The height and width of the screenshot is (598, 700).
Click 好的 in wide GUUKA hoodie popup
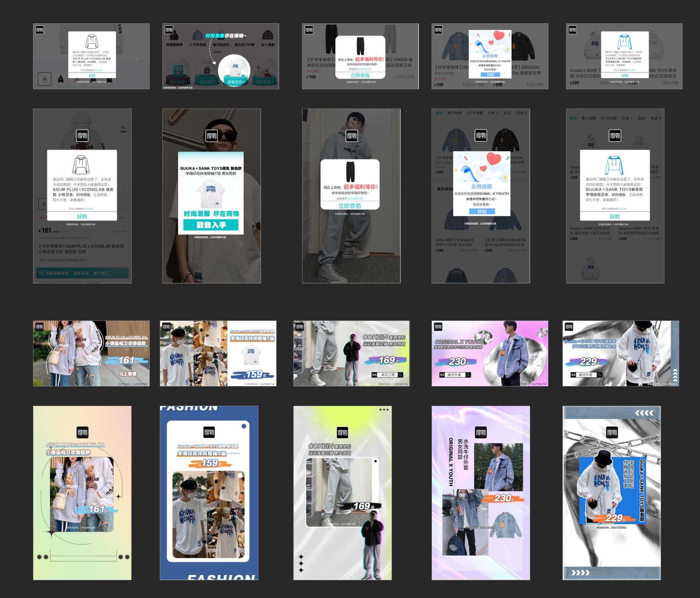[x=625, y=76]
